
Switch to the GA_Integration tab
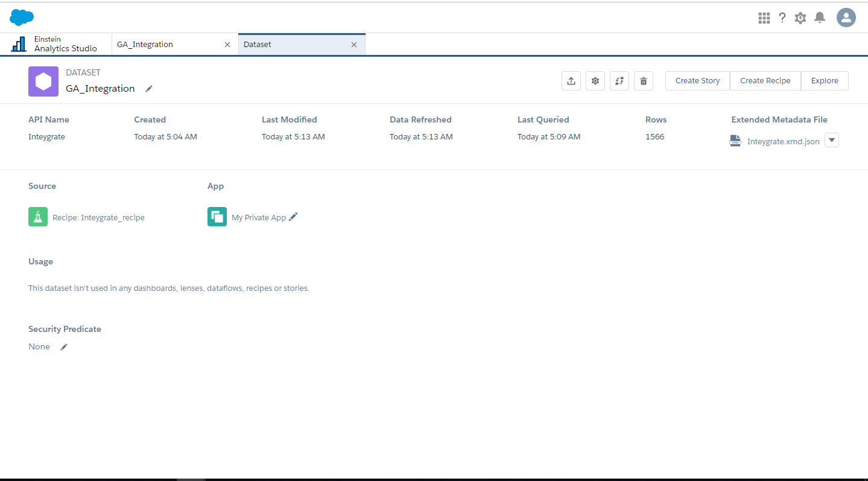pos(175,44)
